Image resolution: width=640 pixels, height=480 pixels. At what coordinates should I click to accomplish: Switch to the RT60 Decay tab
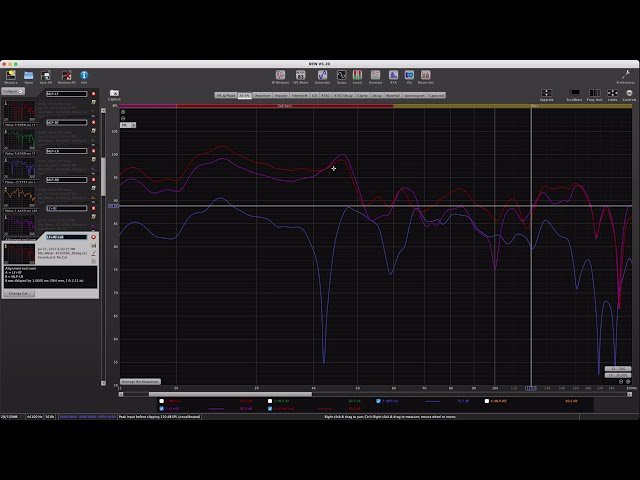click(x=343, y=96)
